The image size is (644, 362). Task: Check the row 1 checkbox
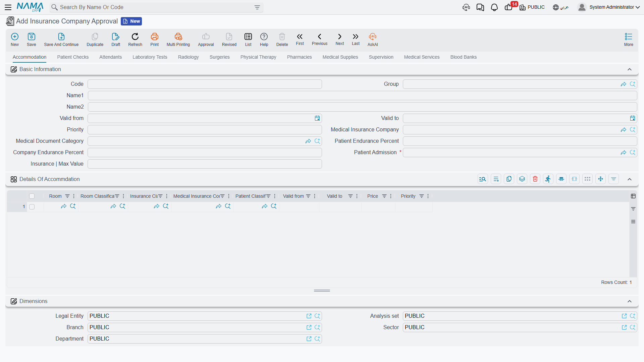click(32, 207)
